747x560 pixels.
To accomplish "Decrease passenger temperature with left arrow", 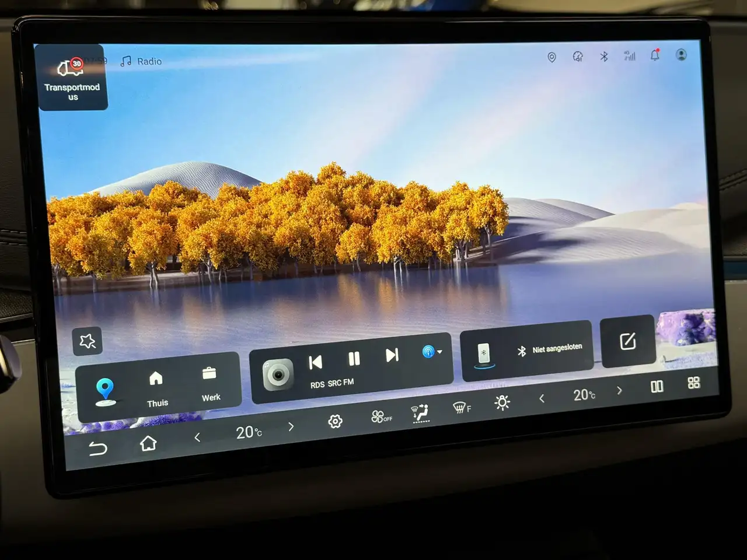I will (542, 398).
